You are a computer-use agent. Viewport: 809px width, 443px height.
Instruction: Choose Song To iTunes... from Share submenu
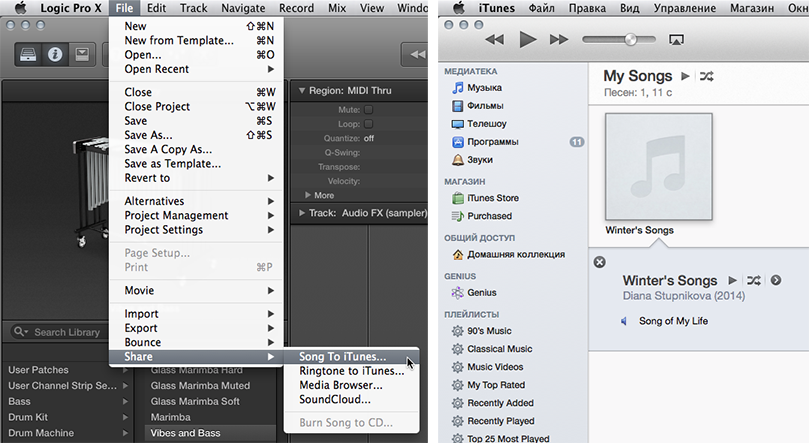point(352,357)
